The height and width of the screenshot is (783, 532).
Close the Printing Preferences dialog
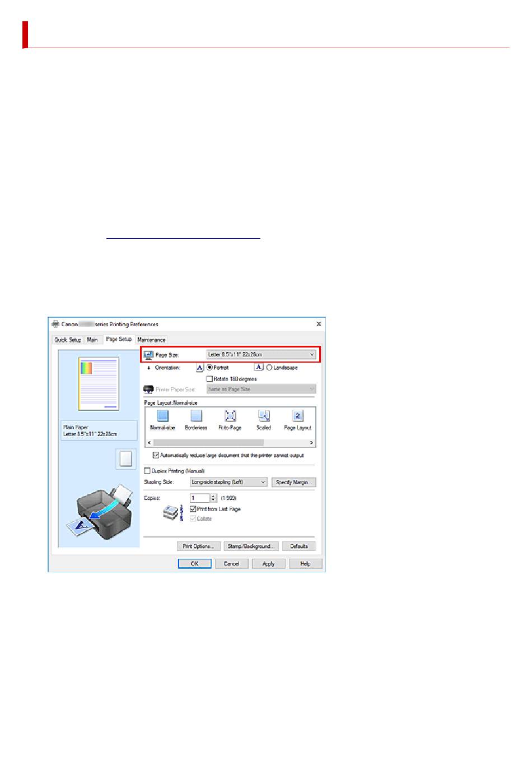click(x=319, y=324)
